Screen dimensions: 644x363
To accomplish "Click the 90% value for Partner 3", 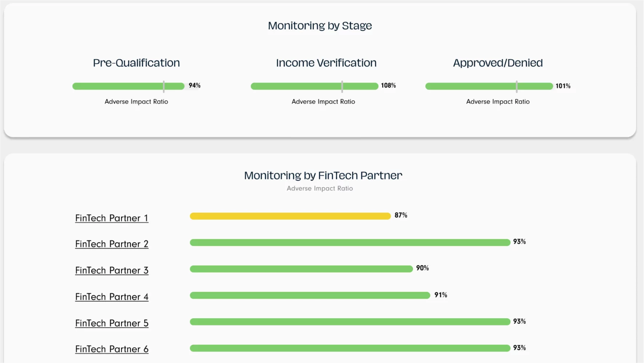I will [x=423, y=268].
